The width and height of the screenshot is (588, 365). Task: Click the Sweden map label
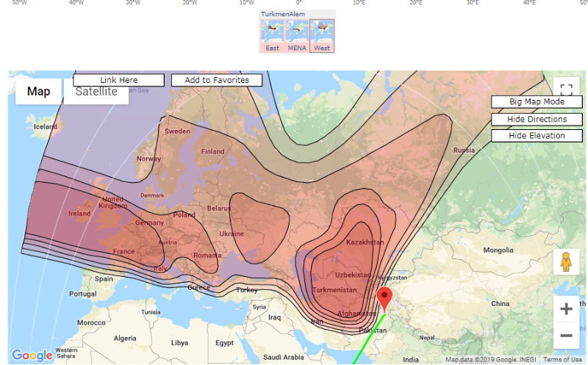click(177, 131)
